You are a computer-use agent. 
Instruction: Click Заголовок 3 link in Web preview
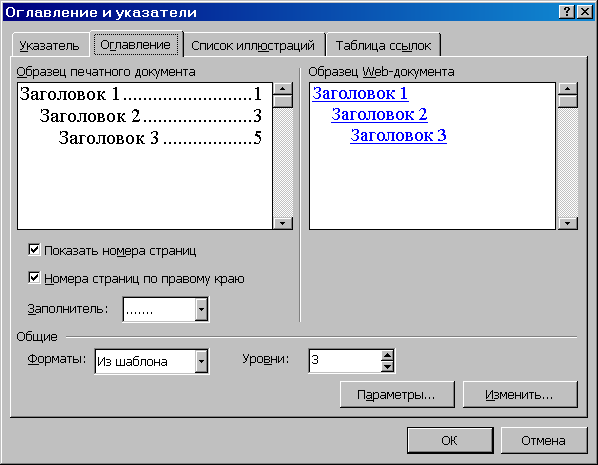(398, 135)
